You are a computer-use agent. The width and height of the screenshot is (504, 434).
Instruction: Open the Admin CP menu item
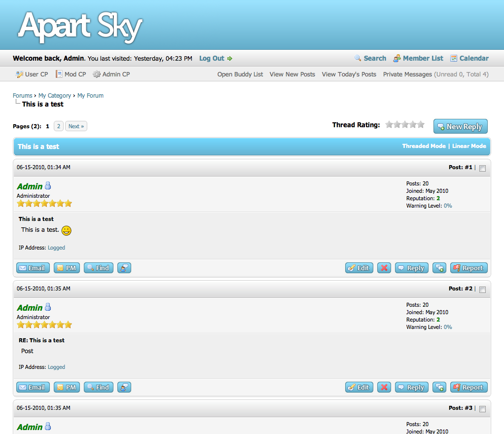tap(111, 74)
